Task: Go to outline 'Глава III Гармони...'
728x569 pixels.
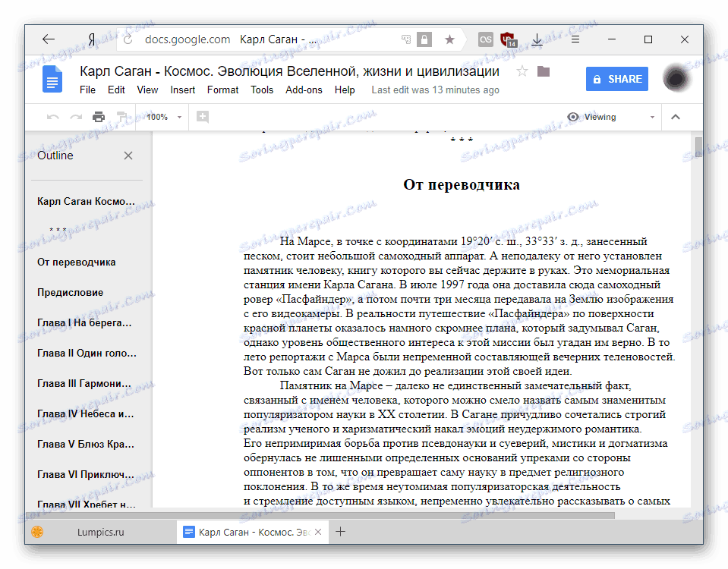Action: (x=84, y=384)
